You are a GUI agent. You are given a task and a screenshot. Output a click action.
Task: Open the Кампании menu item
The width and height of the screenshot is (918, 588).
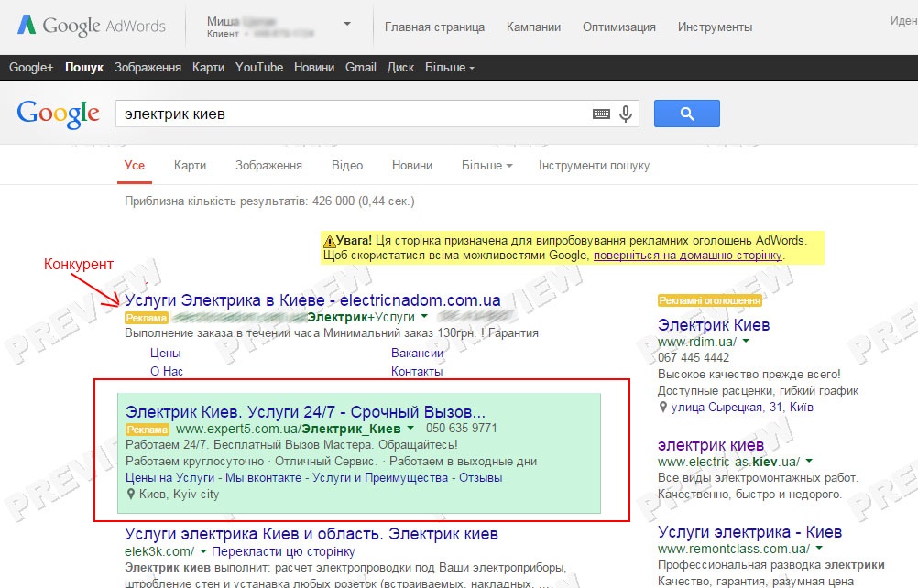tap(533, 27)
